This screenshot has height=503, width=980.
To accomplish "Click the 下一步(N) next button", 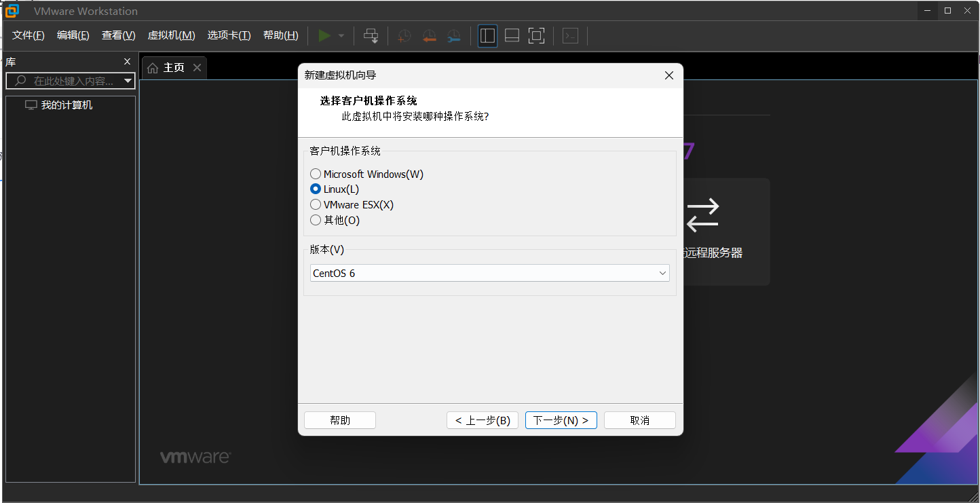I will pos(561,420).
